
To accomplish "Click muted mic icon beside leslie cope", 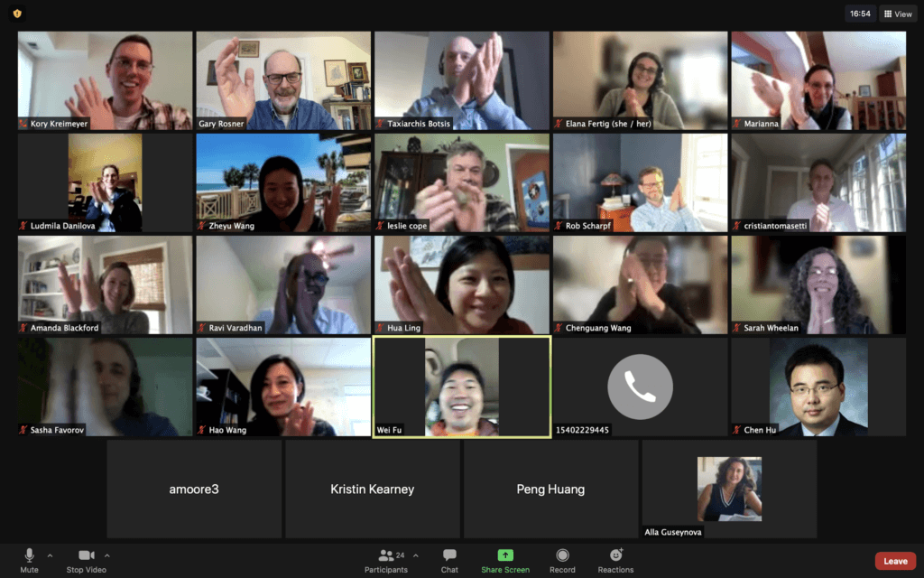I will point(380,226).
